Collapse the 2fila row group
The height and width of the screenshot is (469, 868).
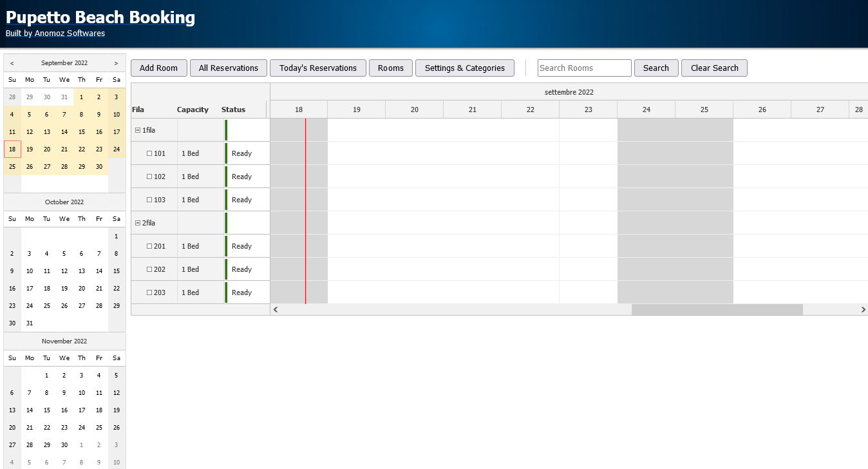tap(138, 223)
